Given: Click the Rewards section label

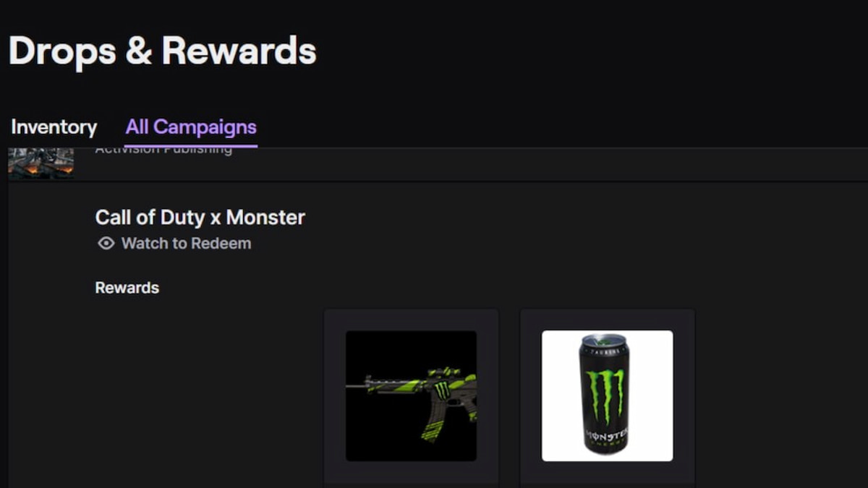Looking at the screenshot, I should (x=127, y=288).
